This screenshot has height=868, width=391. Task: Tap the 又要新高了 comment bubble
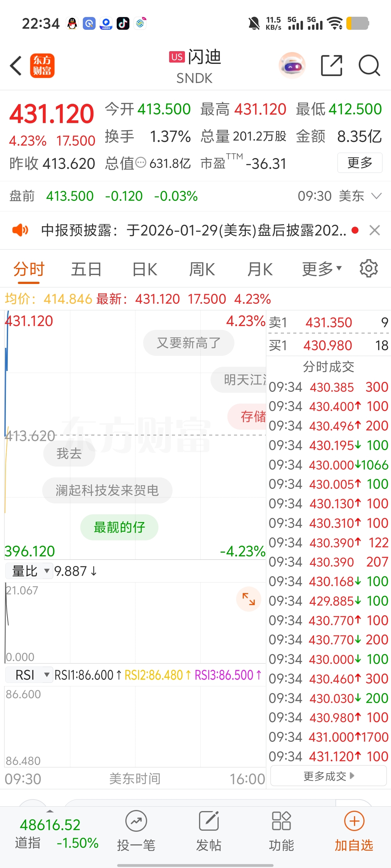[x=189, y=343]
